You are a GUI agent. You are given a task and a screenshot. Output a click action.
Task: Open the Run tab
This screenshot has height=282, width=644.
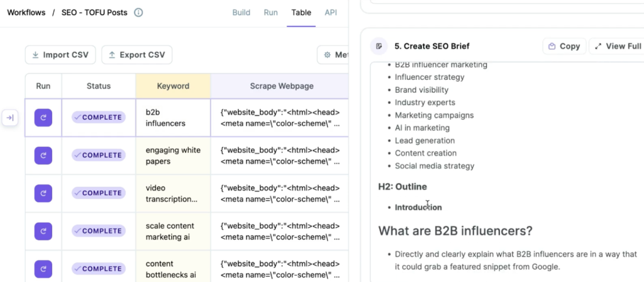tap(270, 13)
